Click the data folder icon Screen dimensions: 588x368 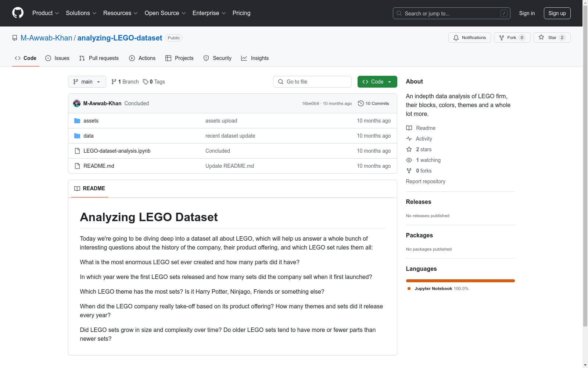(x=77, y=136)
